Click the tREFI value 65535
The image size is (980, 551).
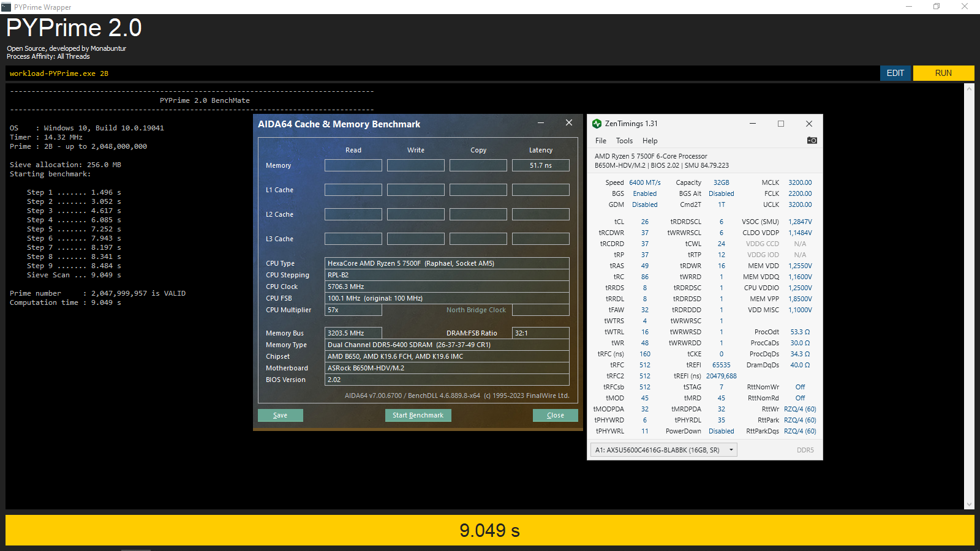[x=722, y=365]
